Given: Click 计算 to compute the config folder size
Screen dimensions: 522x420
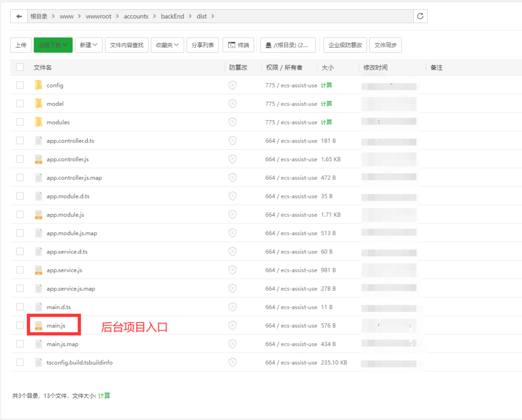Looking at the screenshot, I should click(x=327, y=85).
